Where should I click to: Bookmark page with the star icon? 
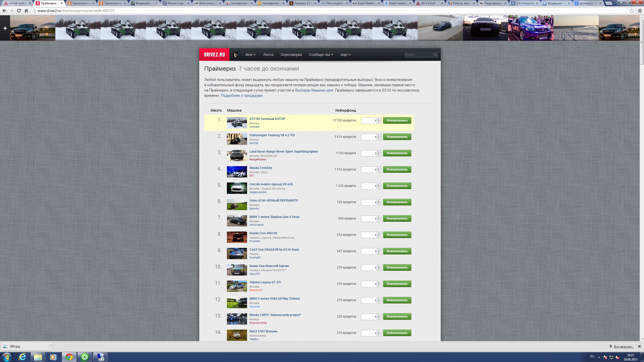pos(632,11)
